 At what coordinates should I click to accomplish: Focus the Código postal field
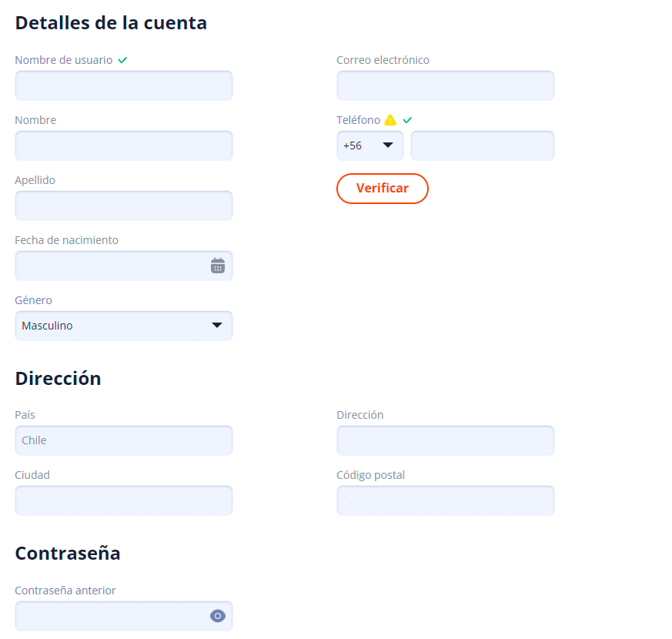click(x=445, y=500)
